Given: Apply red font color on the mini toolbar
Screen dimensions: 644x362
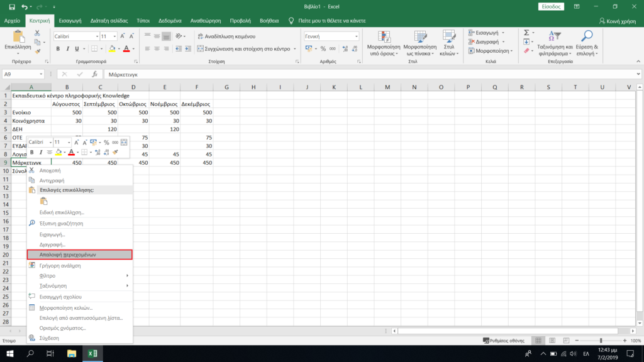Looking at the screenshot, I should pyautogui.click(x=71, y=152).
